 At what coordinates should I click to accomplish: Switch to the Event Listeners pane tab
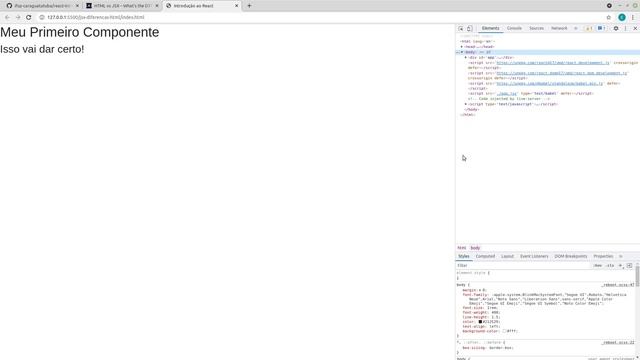[x=534, y=256]
